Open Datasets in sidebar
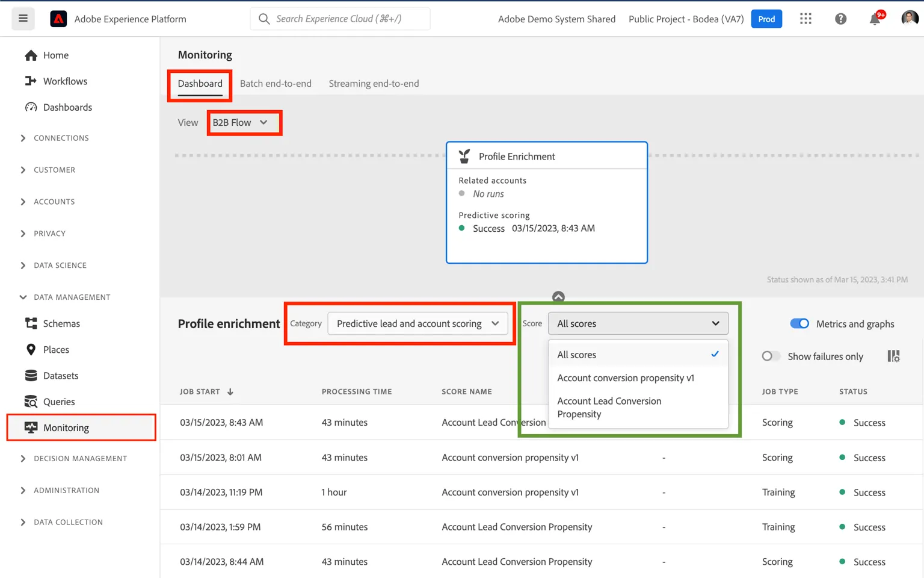The image size is (924, 578). coord(52,376)
